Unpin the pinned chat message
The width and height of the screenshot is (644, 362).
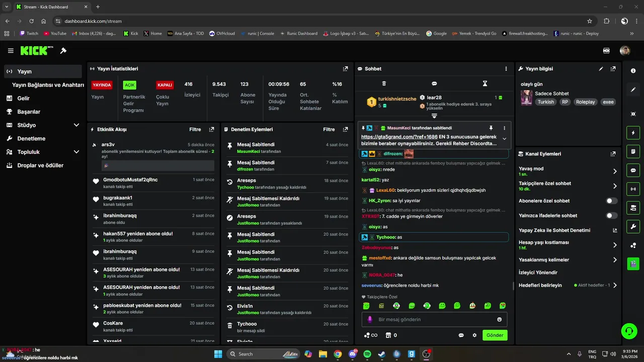tap(491, 128)
